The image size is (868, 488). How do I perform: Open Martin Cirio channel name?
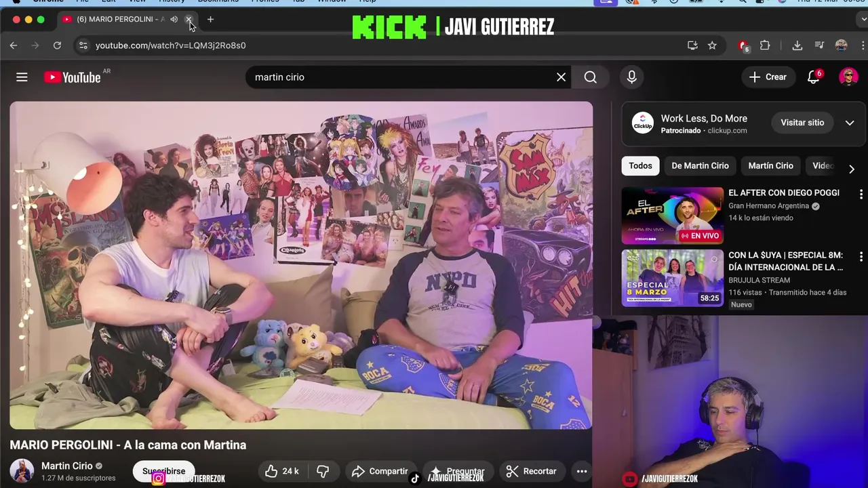(67, 466)
